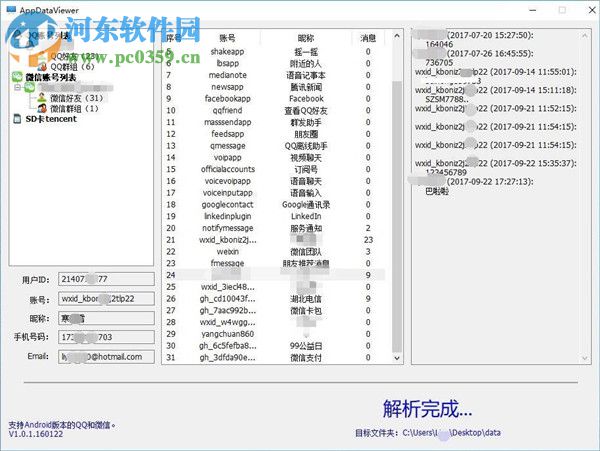600x451 pixels.
Task: Select the medianote row
Action: (274, 75)
